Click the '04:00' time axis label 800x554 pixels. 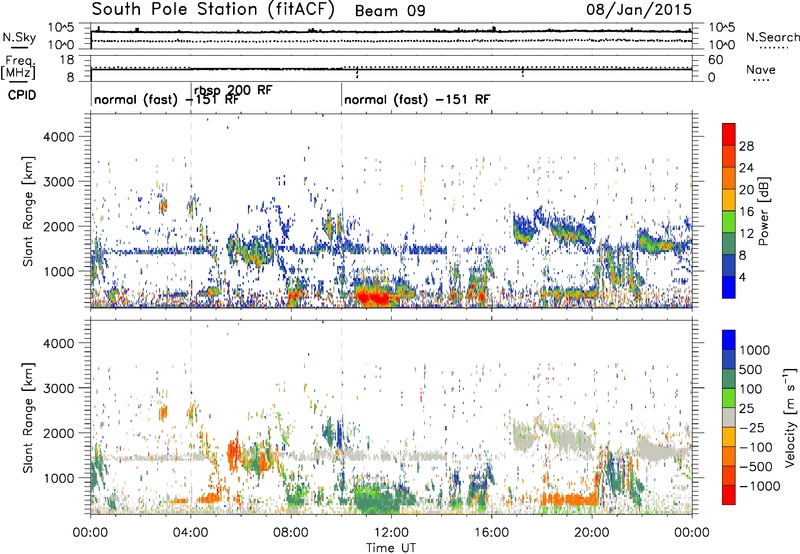(191, 533)
